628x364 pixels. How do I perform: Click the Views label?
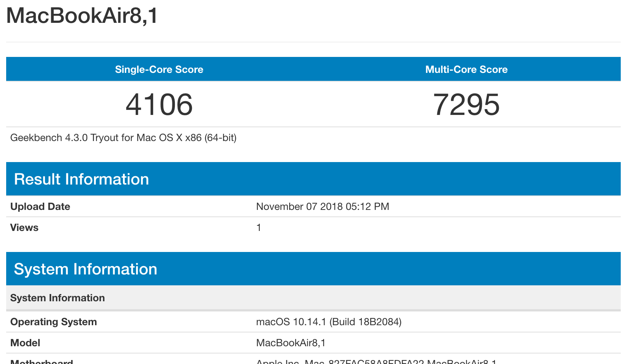pyautogui.click(x=24, y=228)
